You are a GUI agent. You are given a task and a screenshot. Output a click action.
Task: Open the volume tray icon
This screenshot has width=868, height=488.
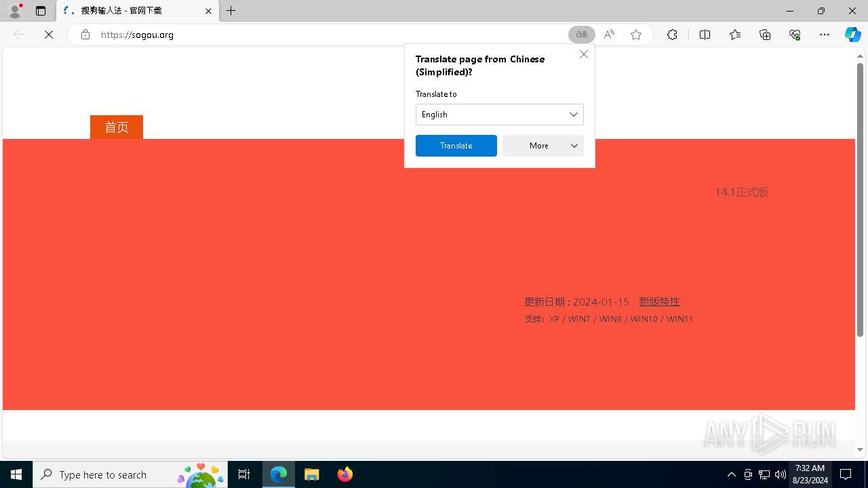(x=781, y=474)
